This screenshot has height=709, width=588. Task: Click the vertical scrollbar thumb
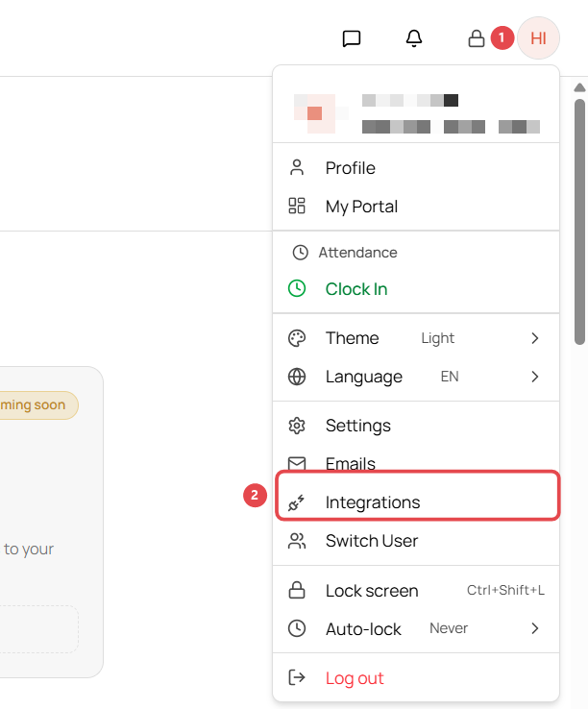580,222
